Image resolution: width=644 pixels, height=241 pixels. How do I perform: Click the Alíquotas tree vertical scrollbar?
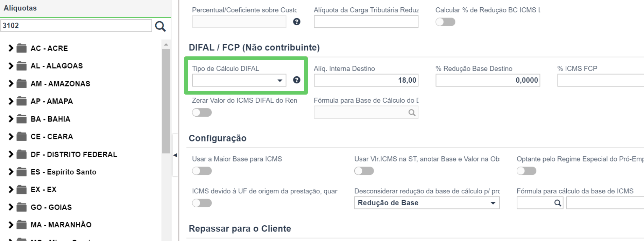tap(166, 101)
